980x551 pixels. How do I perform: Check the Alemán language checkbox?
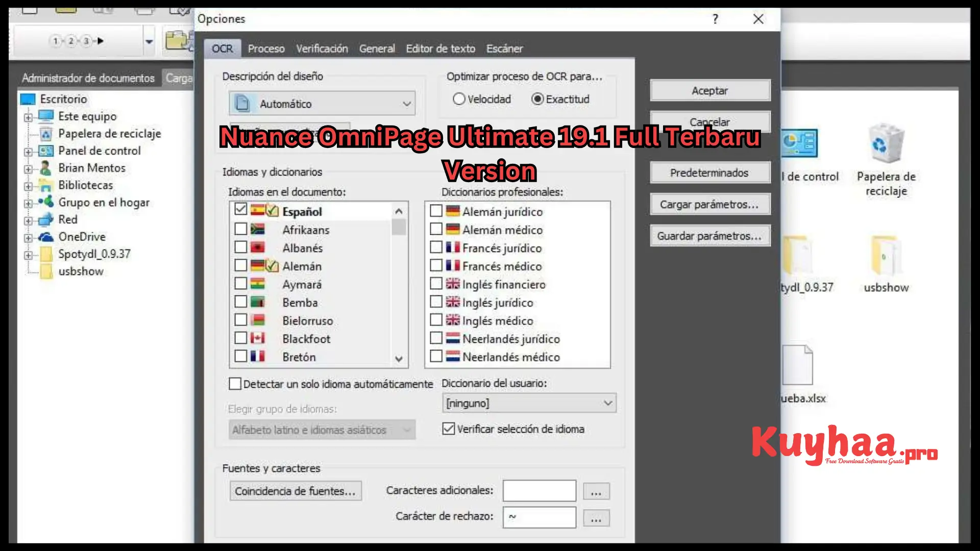pyautogui.click(x=241, y=265)
